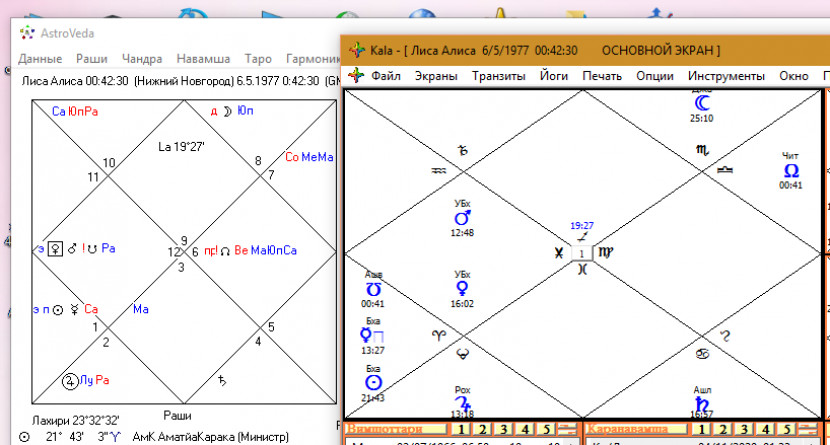This screenshot has height=445, width=830.
Task: Open the Инструменты menu in Kala
Action: [x=726, y=76]
